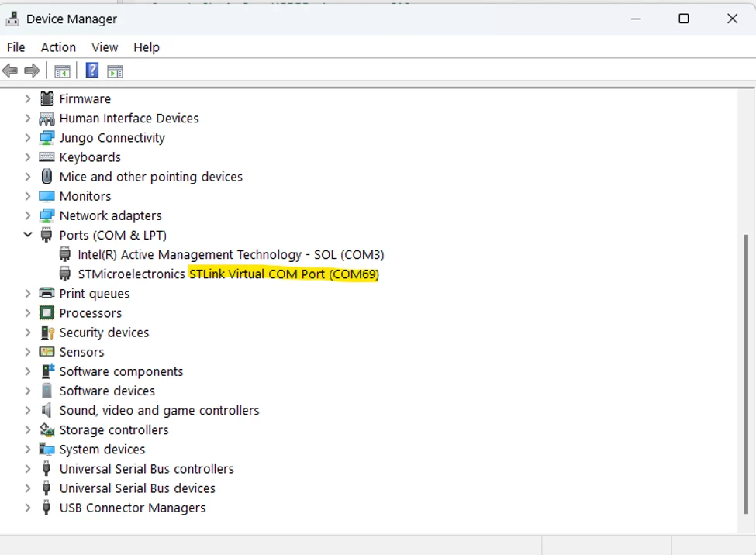Open the File menu
Viewport: 756px width, 555px height.
tap(16, 47)
